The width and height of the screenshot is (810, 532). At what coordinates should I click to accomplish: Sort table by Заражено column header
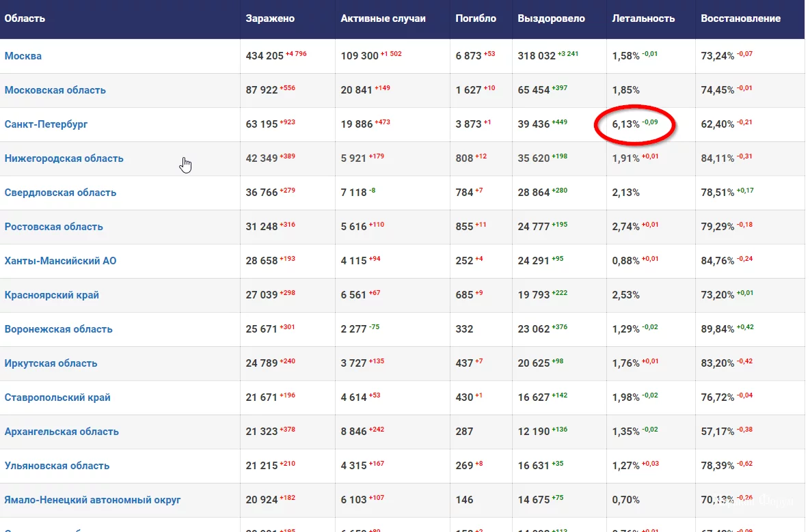pyautogui.click(x=270, y=18)
